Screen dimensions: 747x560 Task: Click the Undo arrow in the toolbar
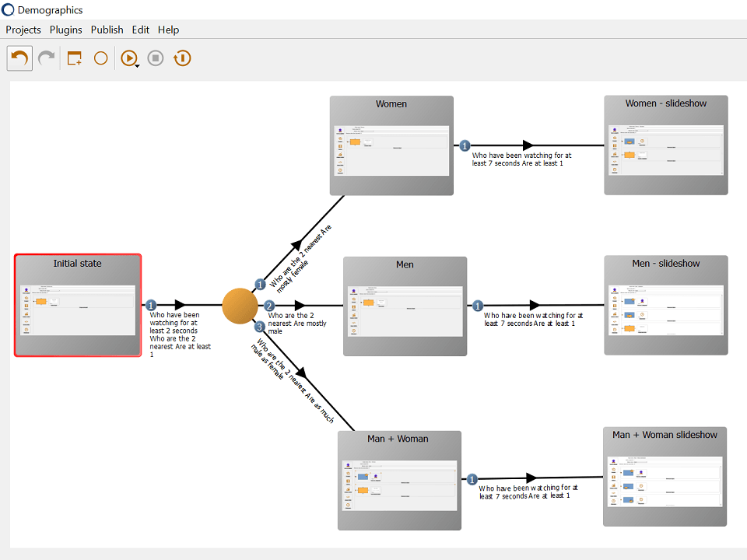[19, 58]
